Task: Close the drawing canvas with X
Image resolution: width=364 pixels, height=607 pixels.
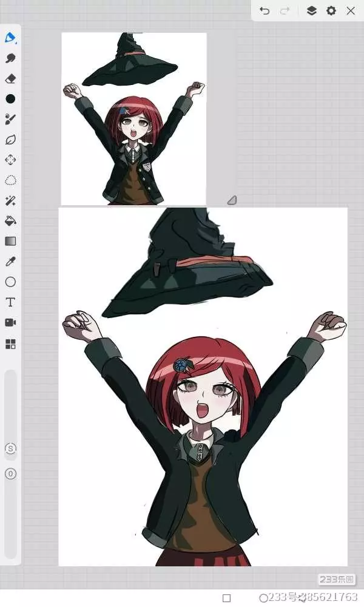Action: pos(351,11)
